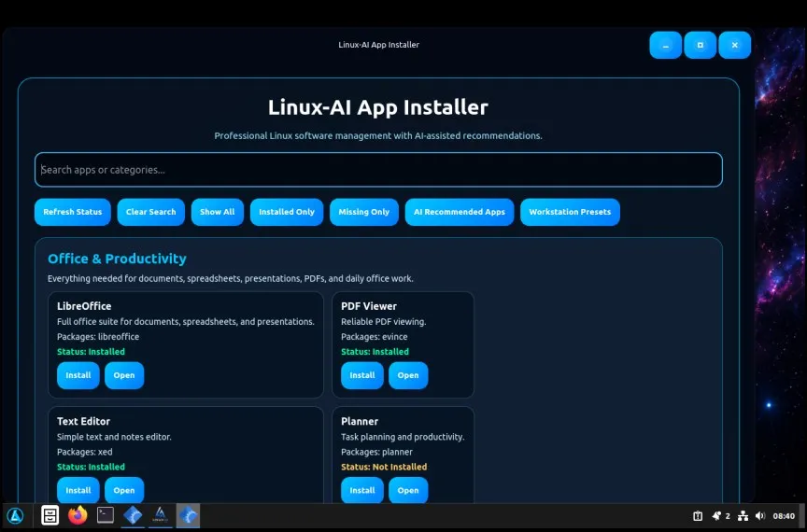The width and height of the screenshot is (807, 532).
Task: Close the App Installer window
Action: [x=734, y=46]
